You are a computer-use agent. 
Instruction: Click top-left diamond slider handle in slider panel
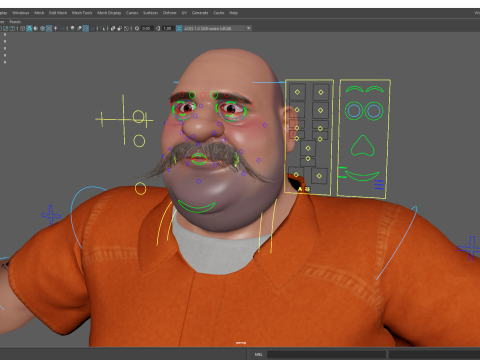tap(297, 92)
